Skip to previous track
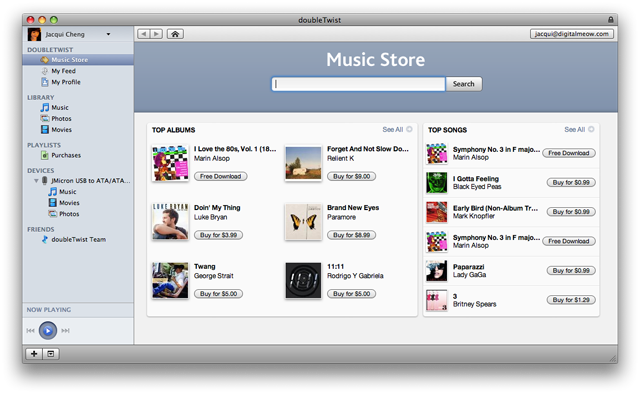Screen dimensions: 640x394 pyautogui.click(x=30, y=331)
